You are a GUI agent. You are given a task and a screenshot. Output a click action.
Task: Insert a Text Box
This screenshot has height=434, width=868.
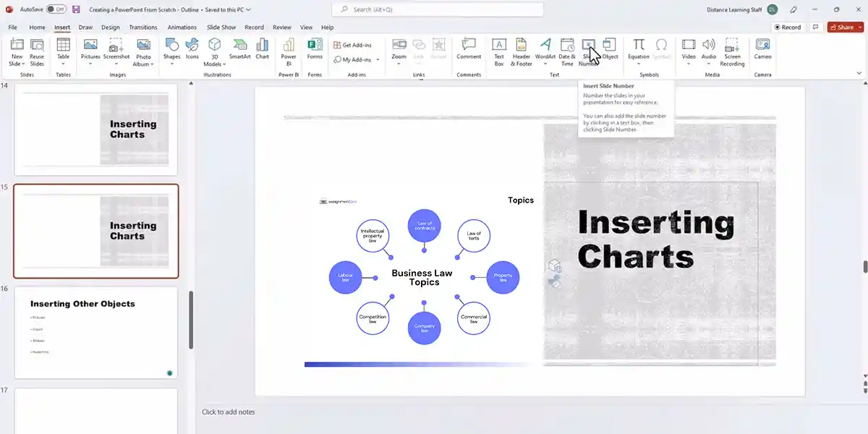click(498, 49)
